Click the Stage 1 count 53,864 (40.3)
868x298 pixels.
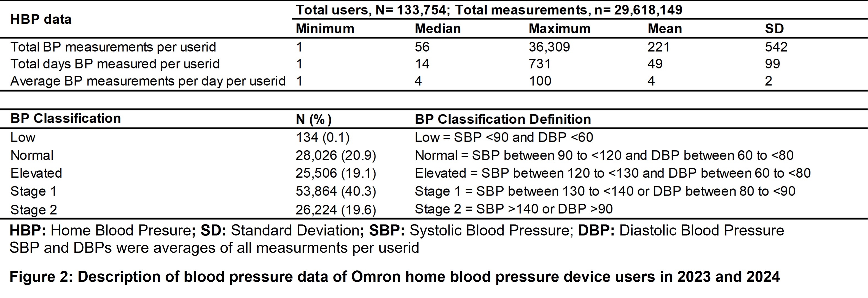coord(336,191)
